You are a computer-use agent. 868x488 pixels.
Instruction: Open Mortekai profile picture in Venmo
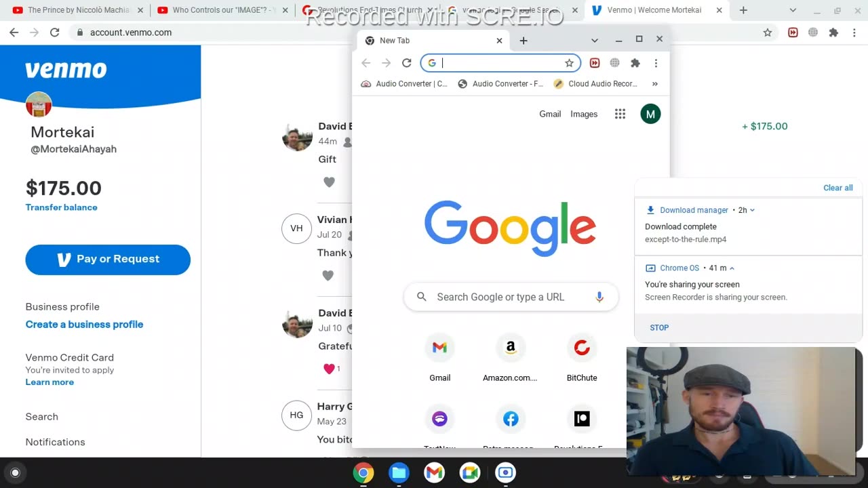[x=39, y=105]
